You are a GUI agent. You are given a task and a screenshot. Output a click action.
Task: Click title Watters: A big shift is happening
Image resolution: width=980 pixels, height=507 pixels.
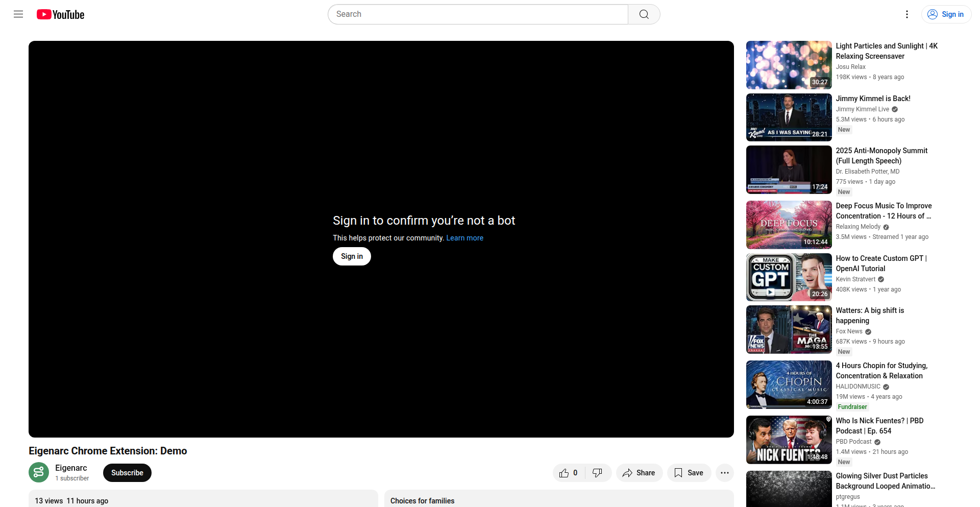[x=870, y=316]
